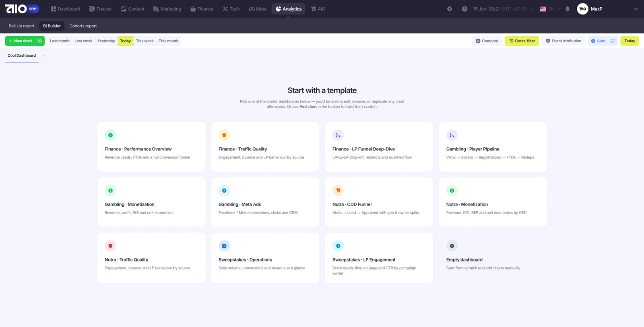Click the Finance · Performance Overview dollar icon
644x327 pixels.
coord(110,135)
